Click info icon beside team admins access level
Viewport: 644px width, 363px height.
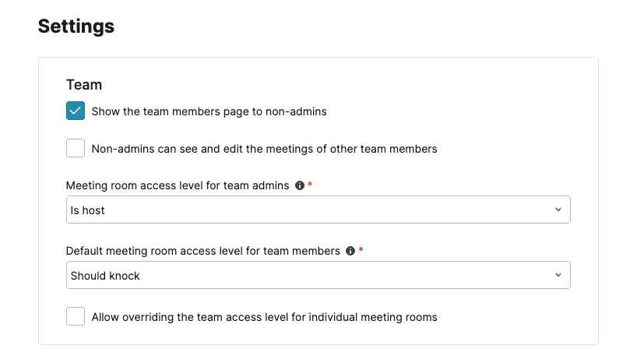click(299, 186)
